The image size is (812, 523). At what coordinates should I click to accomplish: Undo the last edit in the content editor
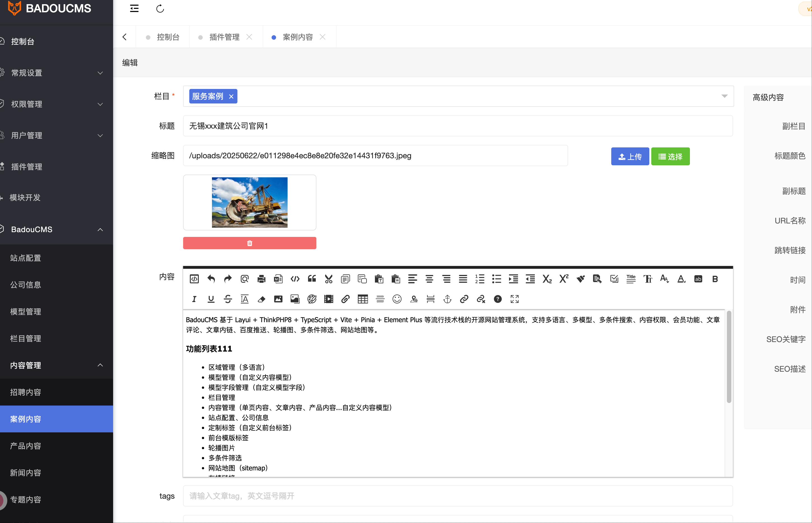211,279
